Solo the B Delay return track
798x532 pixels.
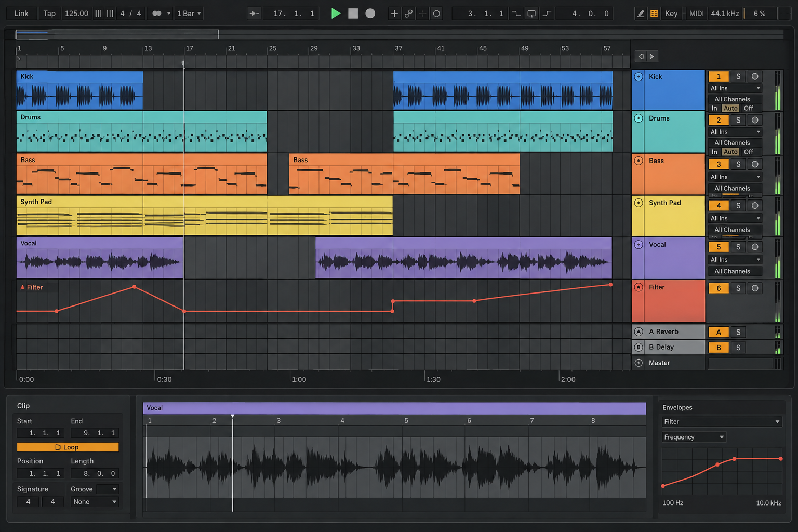[738, 348]
